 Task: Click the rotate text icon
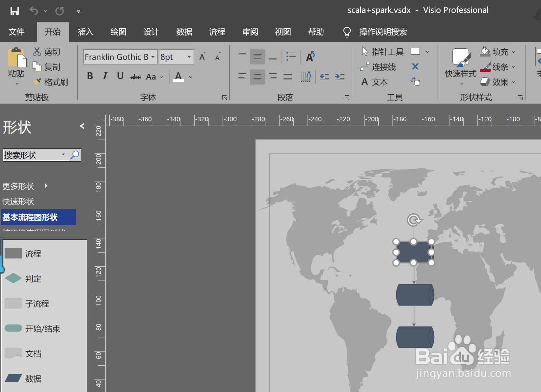310,57
